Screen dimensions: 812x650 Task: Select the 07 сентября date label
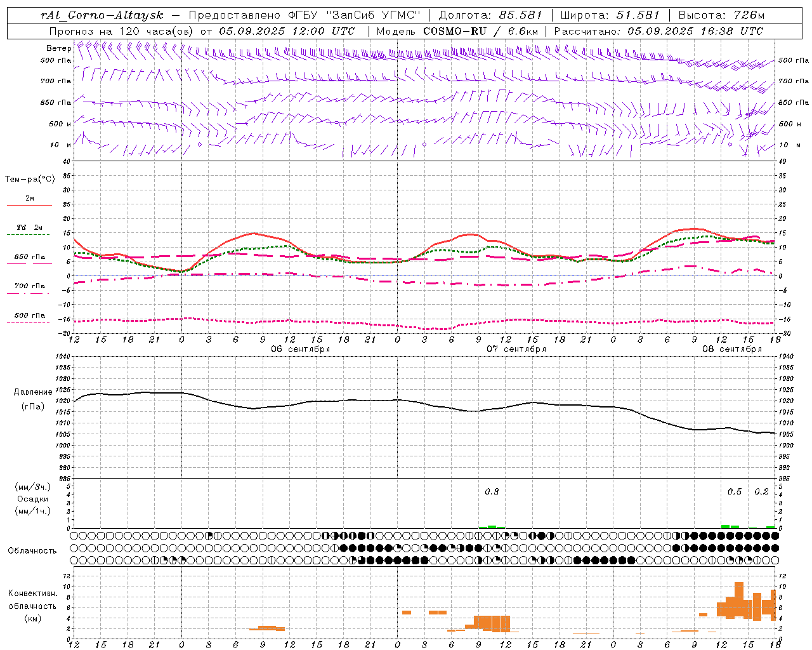coord(516,349)
